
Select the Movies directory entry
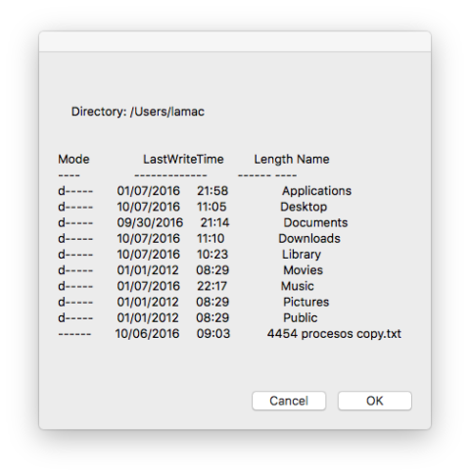[303, 270]
